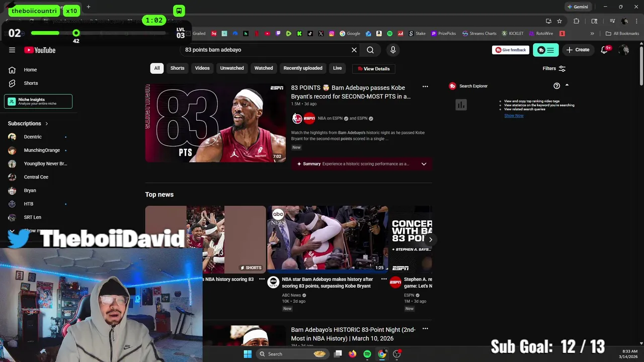Select the All filter chip
Screen dimensions: 644x362
157,68
